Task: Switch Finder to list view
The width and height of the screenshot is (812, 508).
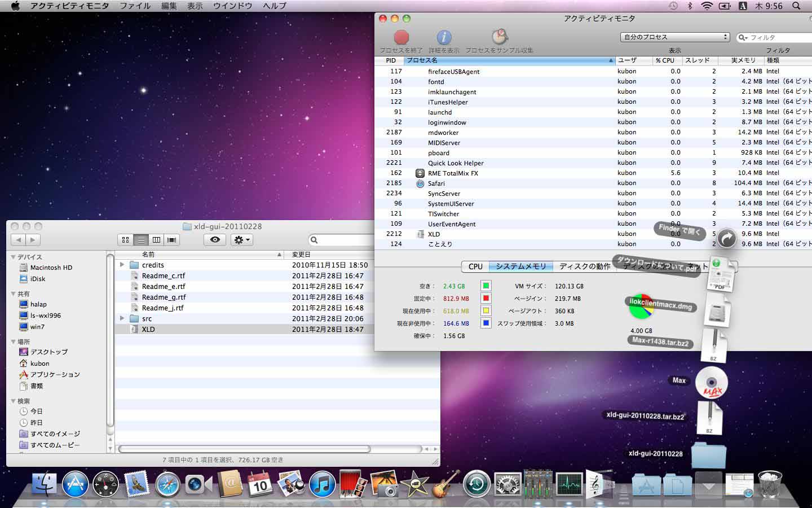Action: pyautogui.click(x=141, y=240)
